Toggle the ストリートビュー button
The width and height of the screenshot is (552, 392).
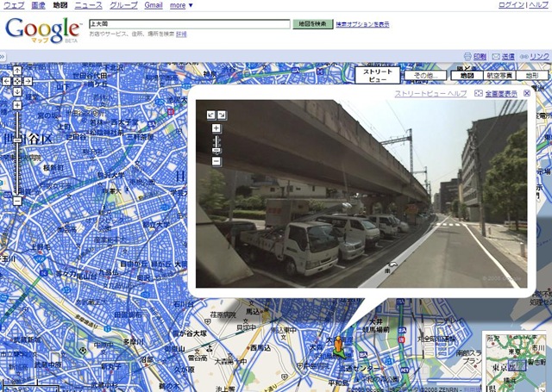[378, 75]
